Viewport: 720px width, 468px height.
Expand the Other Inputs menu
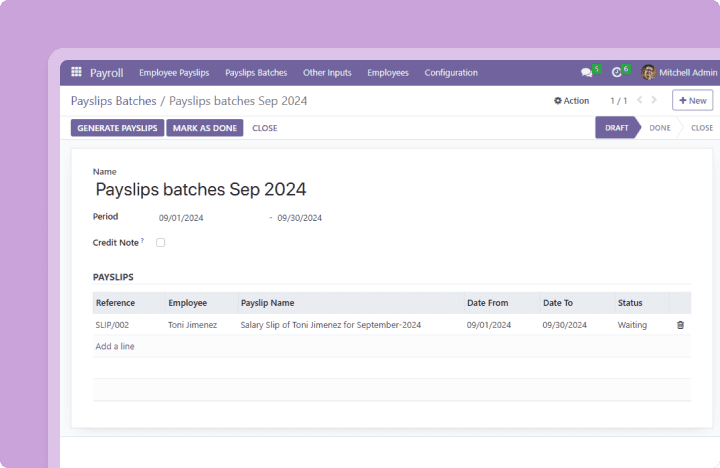tap(327, 73)
